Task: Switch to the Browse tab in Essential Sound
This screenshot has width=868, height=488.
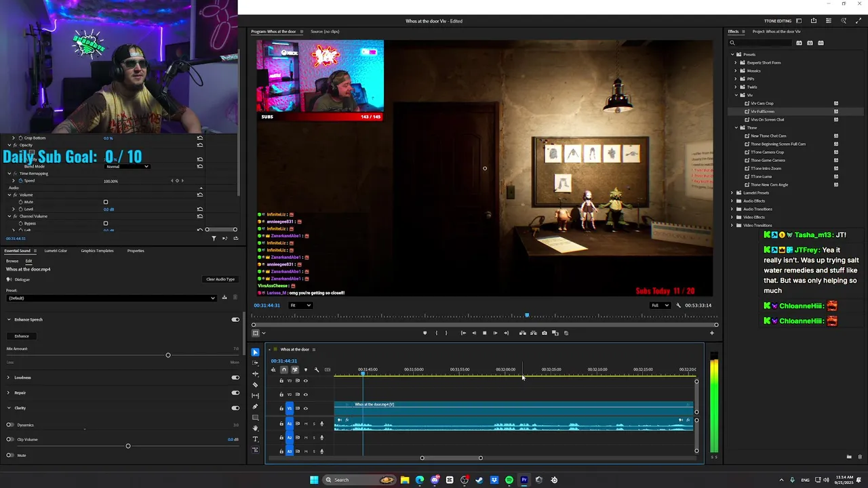Action: point(12,261)
